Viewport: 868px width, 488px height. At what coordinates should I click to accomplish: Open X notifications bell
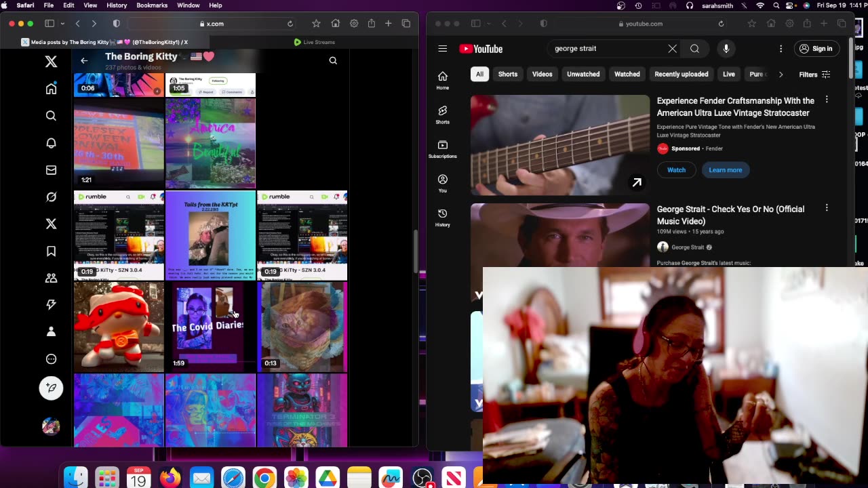(x=51, y=143)
